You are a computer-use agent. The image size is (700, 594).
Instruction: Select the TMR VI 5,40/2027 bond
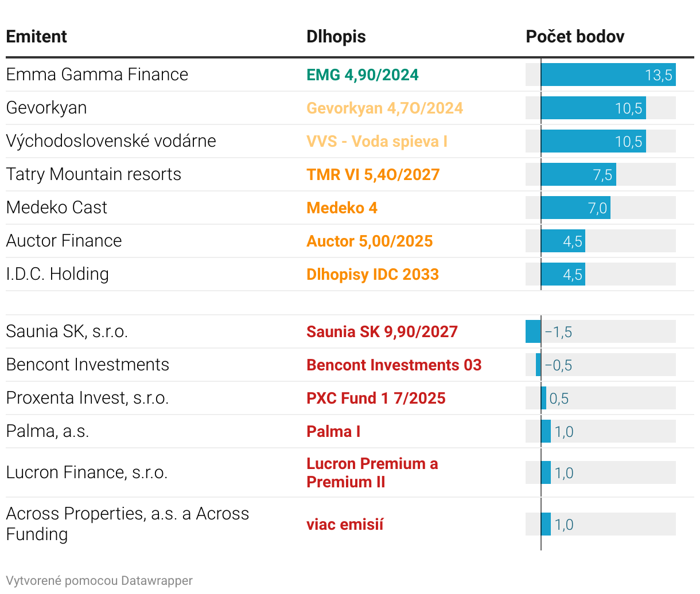[373, 175]
